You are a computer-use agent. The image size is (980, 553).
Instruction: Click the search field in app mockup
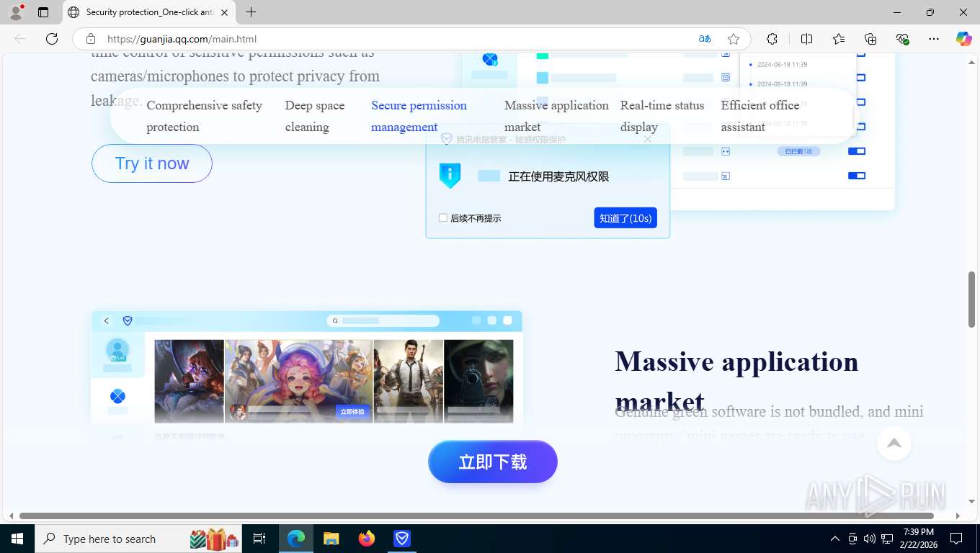pyautogui.click(x=383, y=320)
